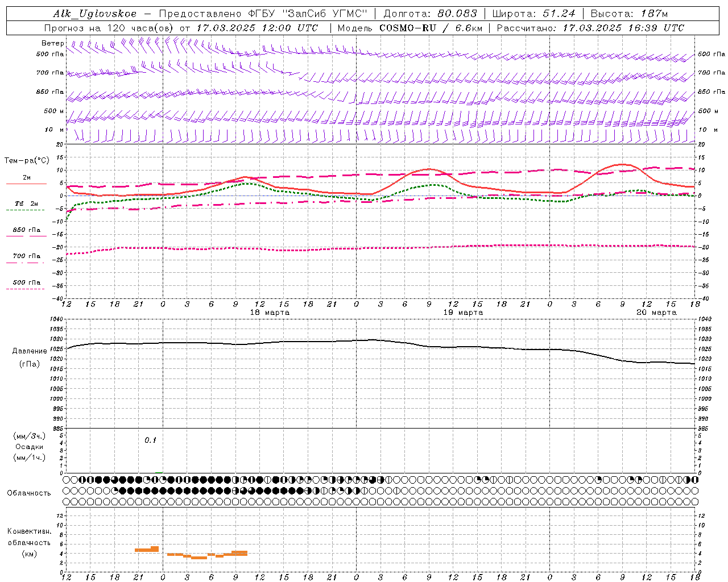Click the '1000' tick on right pressure axis
Image resolution: width=728 pixels, height=582 pixels.
pos(705,399)
